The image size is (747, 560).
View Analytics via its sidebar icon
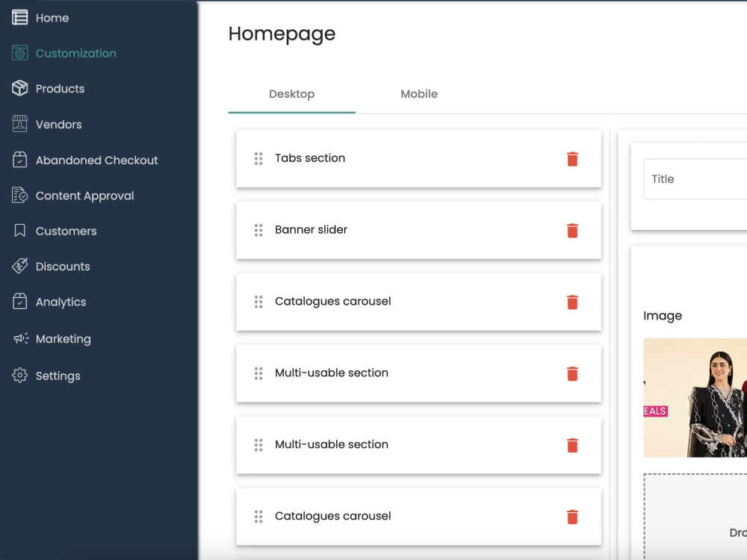point(19,302)
